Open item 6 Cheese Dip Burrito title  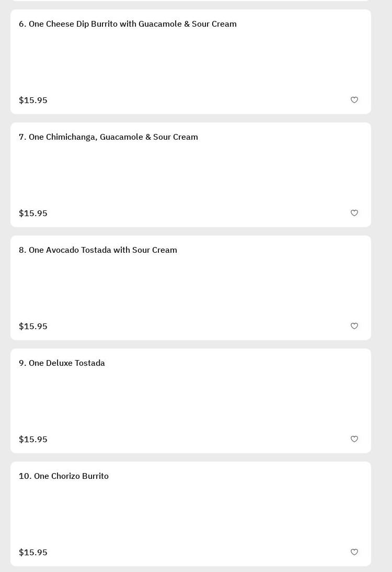128,24
